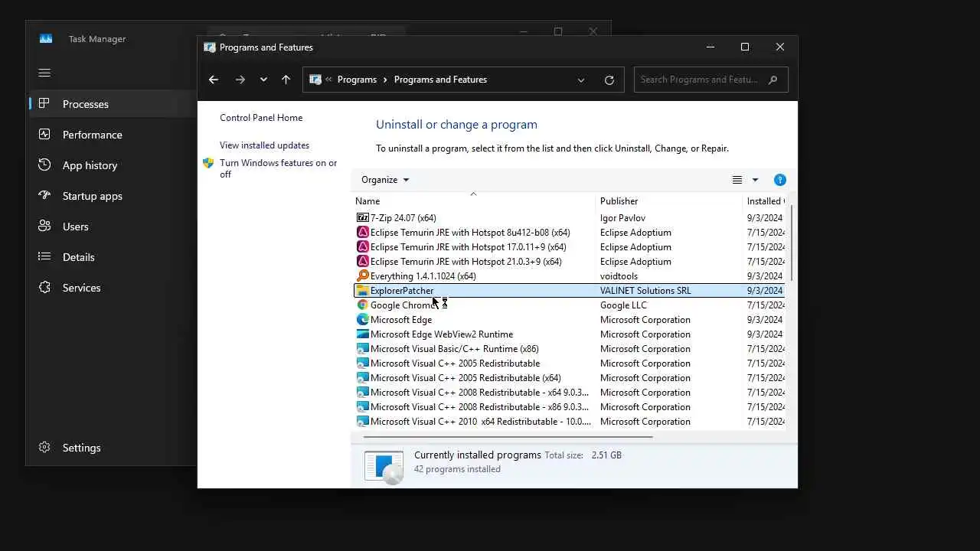Select Eclipse Temurin JRE 17.0.11+9 icon

coord(363,247)
